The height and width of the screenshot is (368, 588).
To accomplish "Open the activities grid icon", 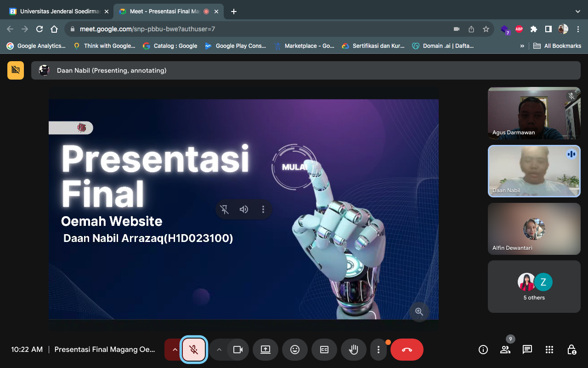I will pyautogui.click(x=549, y=350).
